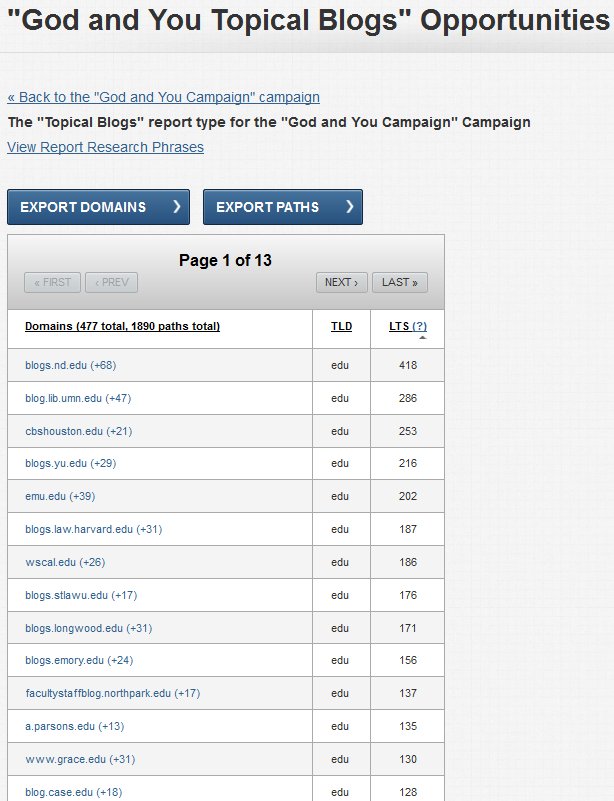Viewport: 614px width, 801px height.
Task: Sort by the Domains column header
Action: coord(122,326)
